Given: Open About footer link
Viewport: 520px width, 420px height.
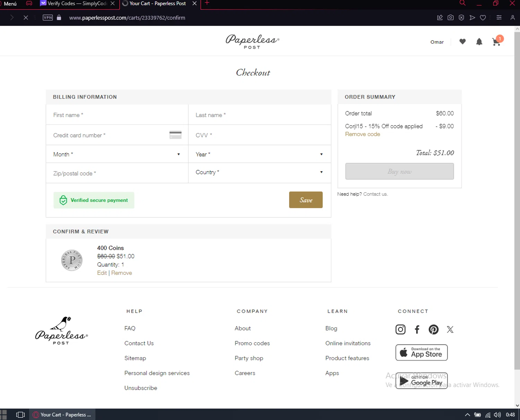Looking at the screenshot, I should tap(243, 328).
